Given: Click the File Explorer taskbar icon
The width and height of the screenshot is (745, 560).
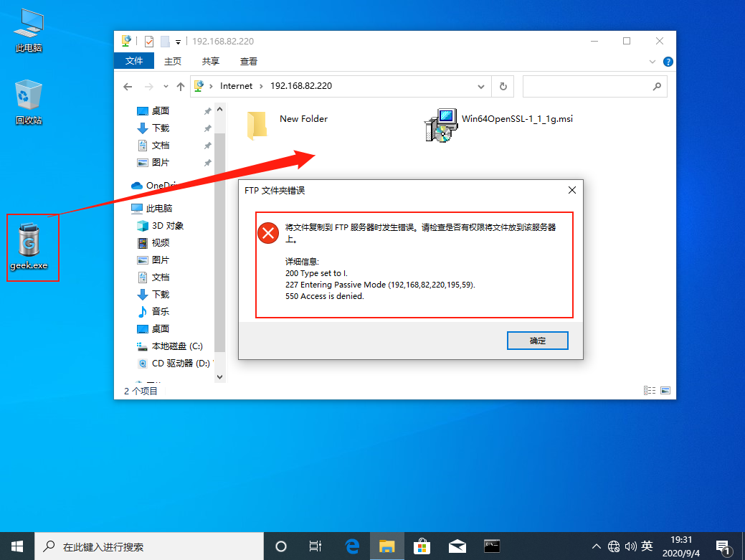Looking at the screenshot, I should [386, 546].
